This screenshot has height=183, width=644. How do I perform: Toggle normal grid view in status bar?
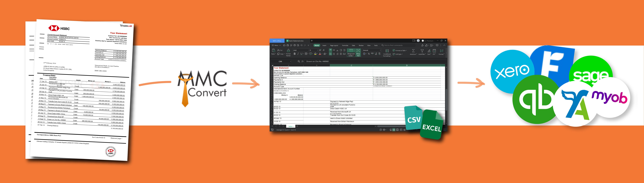[x=394, y=130]
